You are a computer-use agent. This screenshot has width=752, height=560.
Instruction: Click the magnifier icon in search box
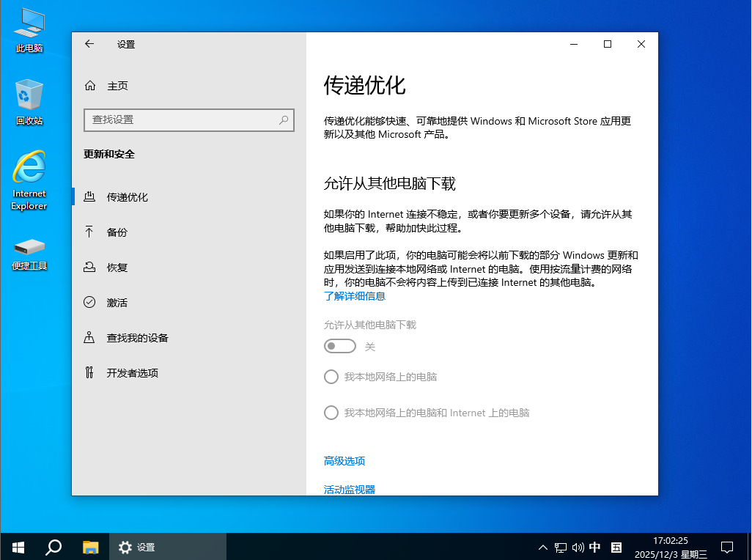click(x=284, y=119)
